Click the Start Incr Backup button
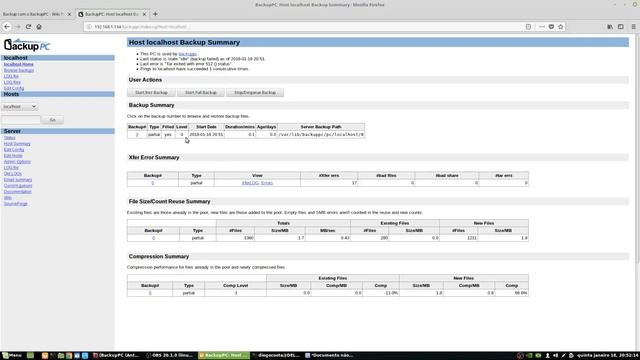 [x=151, y=93]
